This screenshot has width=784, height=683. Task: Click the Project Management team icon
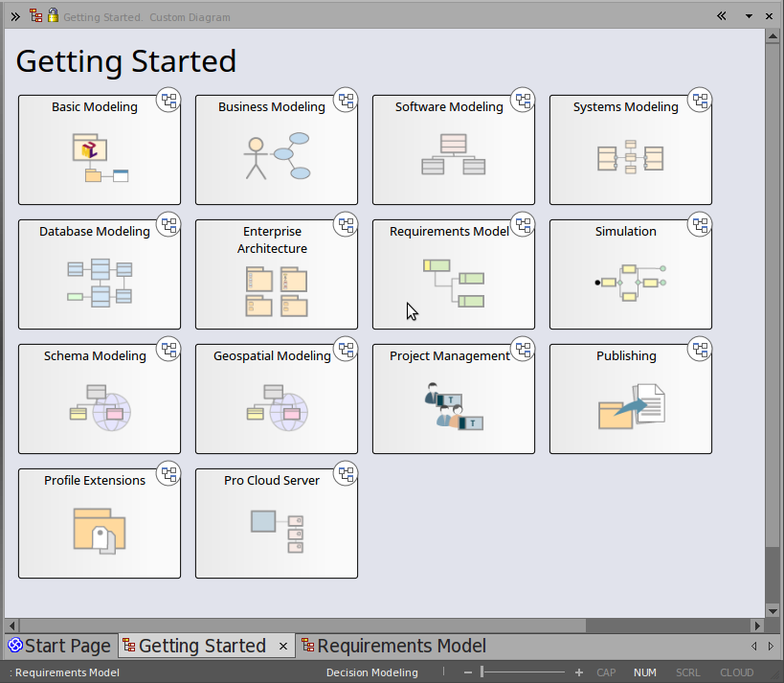[453, 406]
